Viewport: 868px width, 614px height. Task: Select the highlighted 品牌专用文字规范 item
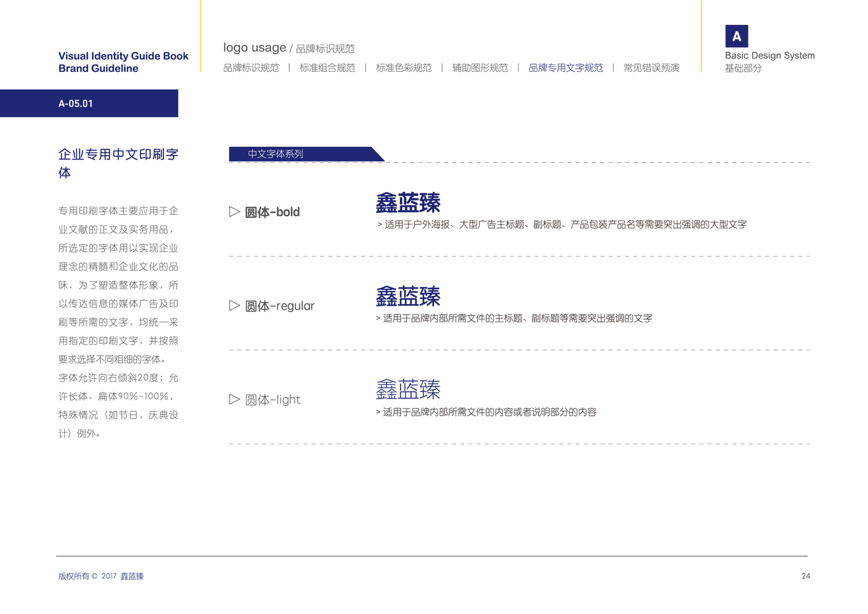(x=566, y=68)
